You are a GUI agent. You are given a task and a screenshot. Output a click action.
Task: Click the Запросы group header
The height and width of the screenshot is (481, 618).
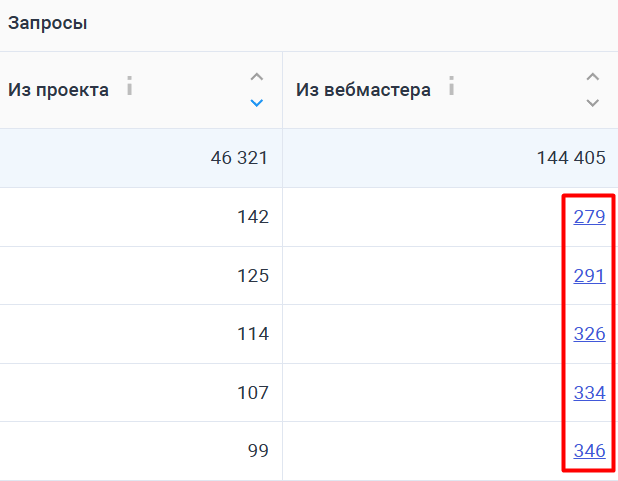click(x=48, y=23)
